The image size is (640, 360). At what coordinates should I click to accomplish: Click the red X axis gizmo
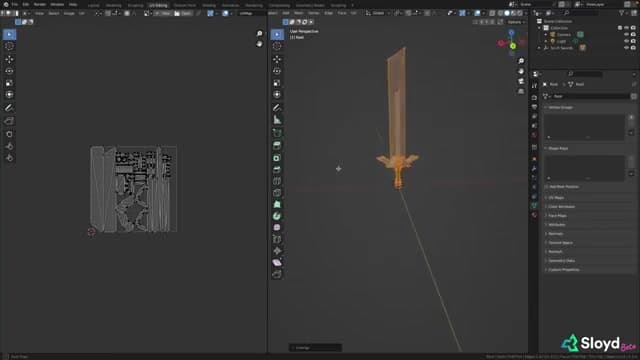pyautogui.click(x=501, y=43)
